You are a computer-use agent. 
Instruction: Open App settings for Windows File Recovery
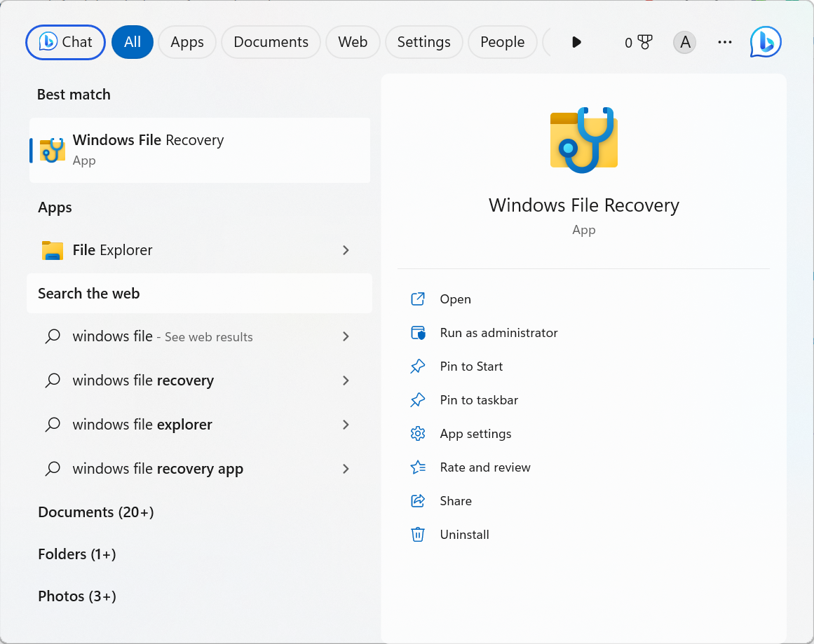(x=475, y=434)
